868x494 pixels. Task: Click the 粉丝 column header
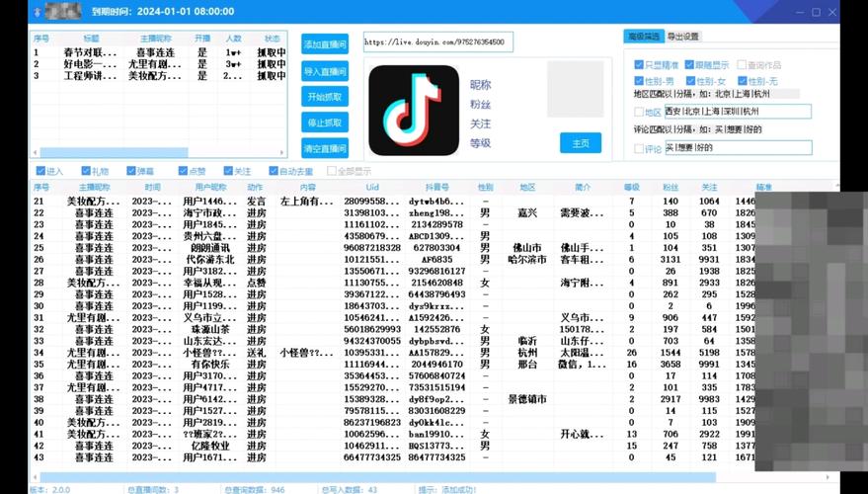click(671, 187)
